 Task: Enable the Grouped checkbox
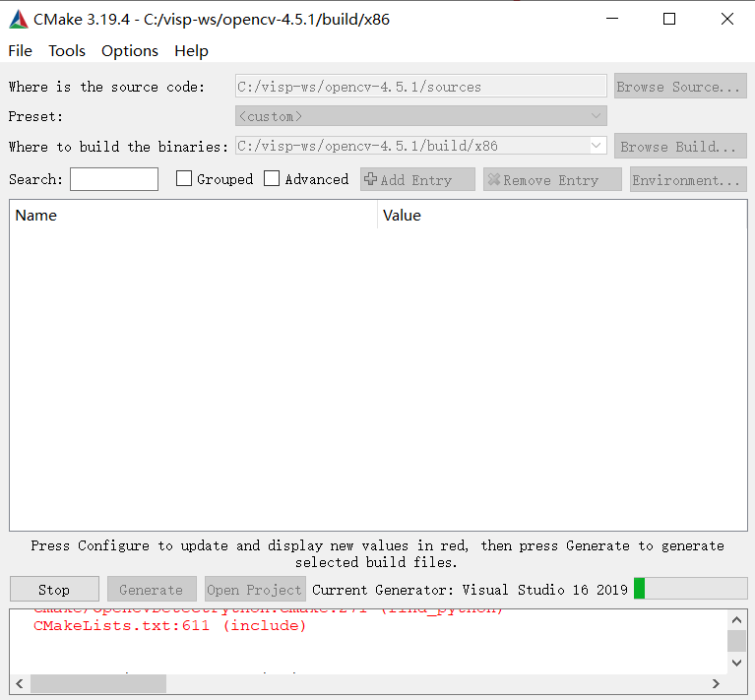(184, 178)
